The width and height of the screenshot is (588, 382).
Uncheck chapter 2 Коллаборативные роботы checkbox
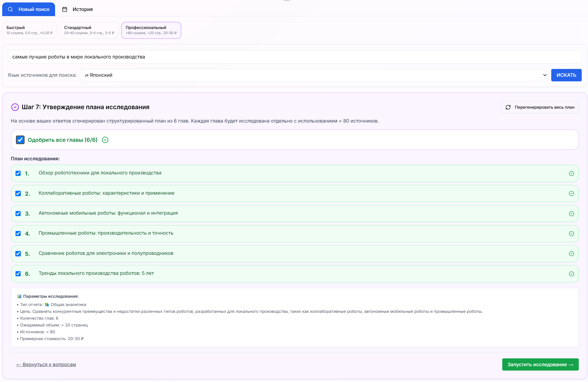[18, 194]
